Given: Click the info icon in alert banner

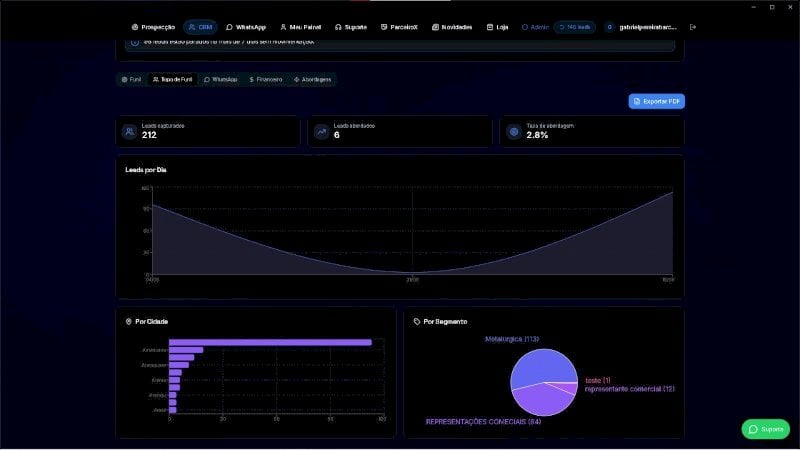Looking at the screenshot, I should click(135, 42).
